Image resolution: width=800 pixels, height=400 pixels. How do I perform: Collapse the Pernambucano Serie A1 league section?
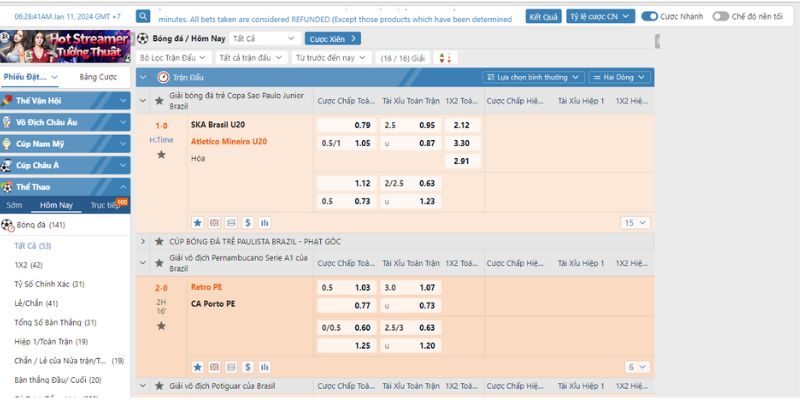(x=143, y=263)
